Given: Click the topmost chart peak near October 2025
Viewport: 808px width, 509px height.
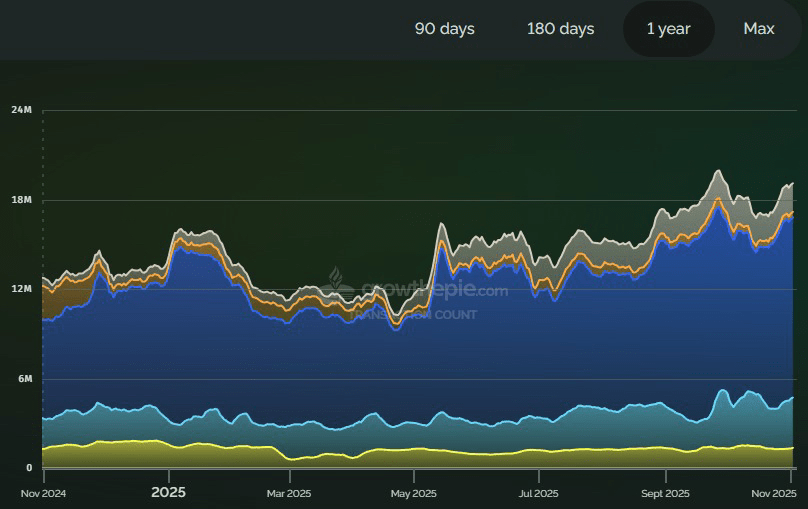Looking at the screenshot, I should coord(718,171).
